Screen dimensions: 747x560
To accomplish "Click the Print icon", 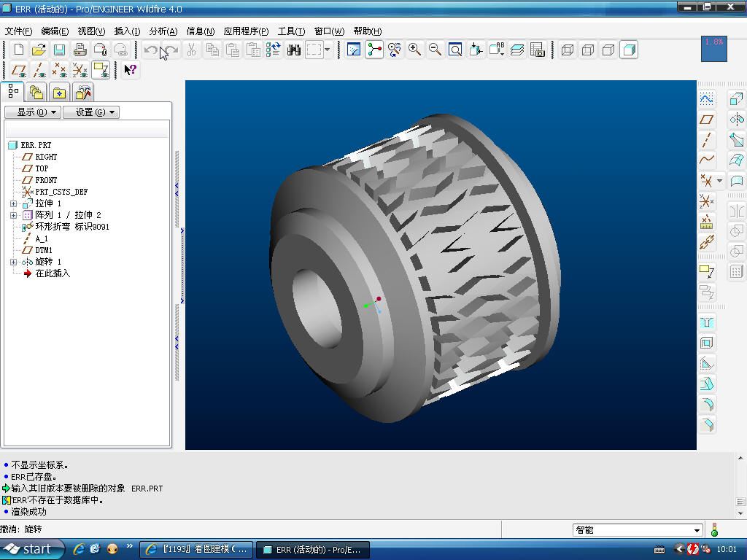I will 80,50.
